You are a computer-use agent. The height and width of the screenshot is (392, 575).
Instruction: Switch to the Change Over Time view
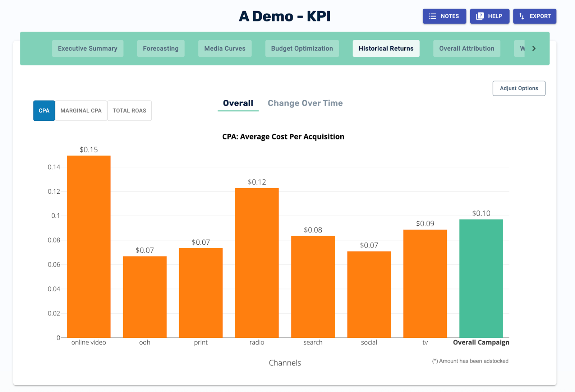[305, 103]
